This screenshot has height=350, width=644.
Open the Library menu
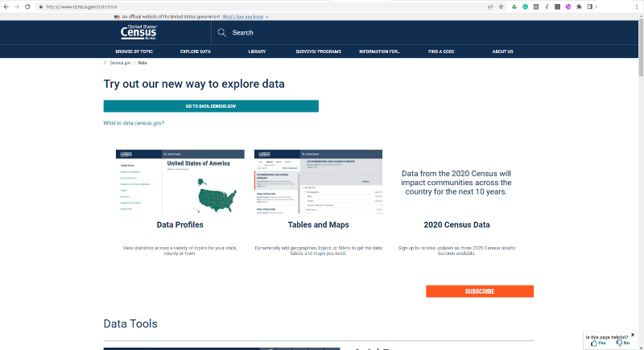pyautogui.click(x=257, y=51)
